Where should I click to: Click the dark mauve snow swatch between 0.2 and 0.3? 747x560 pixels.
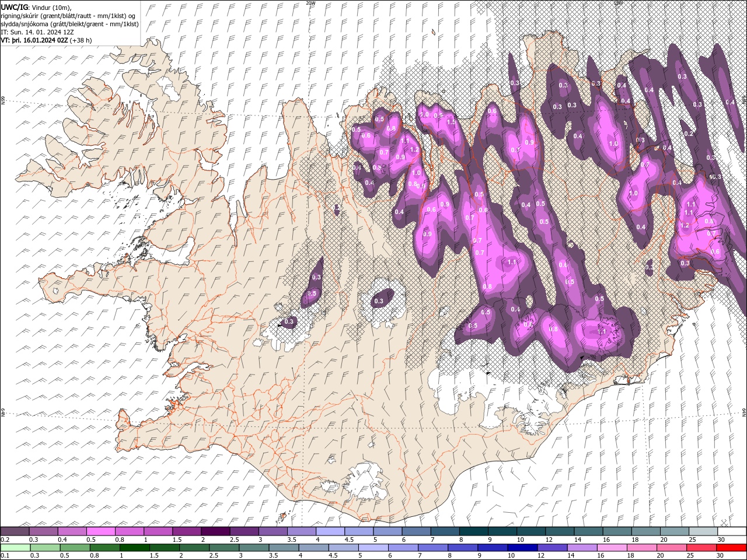point(15,531)
